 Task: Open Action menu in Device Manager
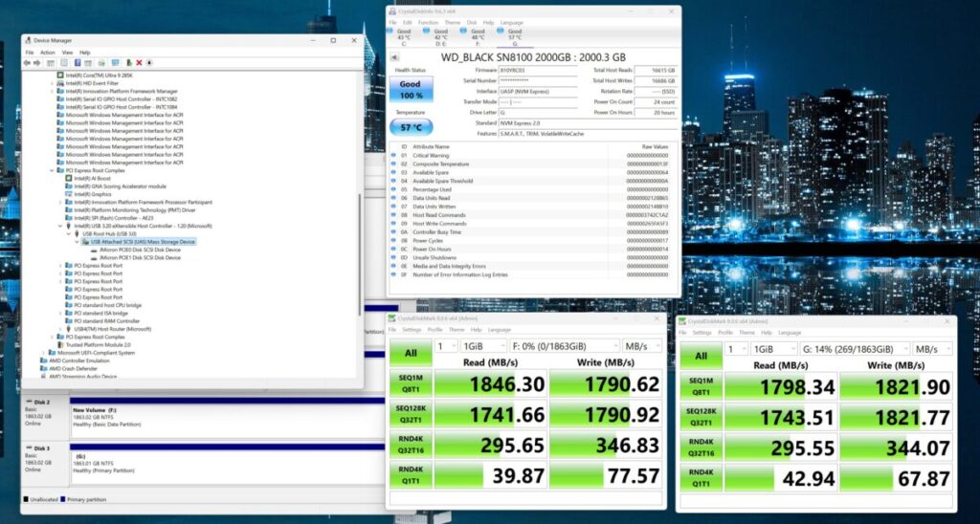click(48, 53)
